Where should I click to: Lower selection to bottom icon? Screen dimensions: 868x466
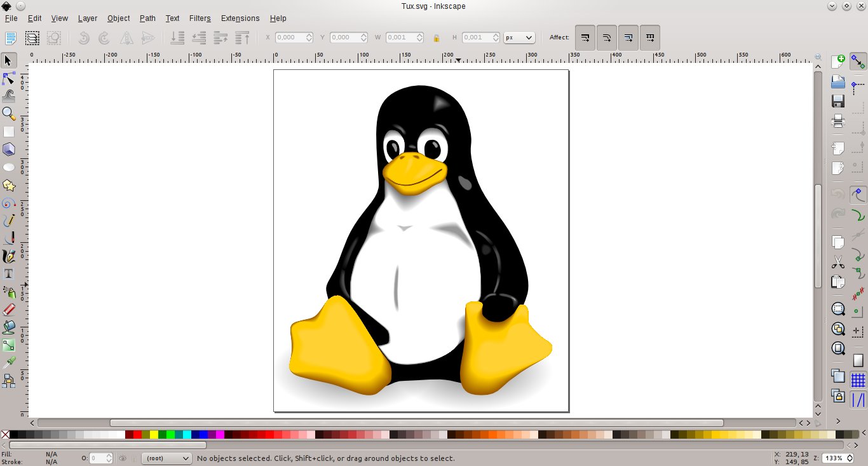coord(177,38)
